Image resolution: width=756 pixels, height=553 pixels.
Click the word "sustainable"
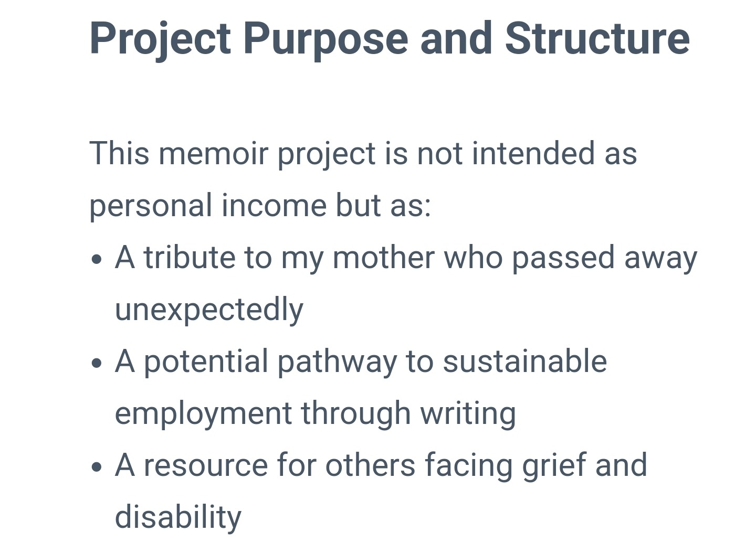[524, 361]
